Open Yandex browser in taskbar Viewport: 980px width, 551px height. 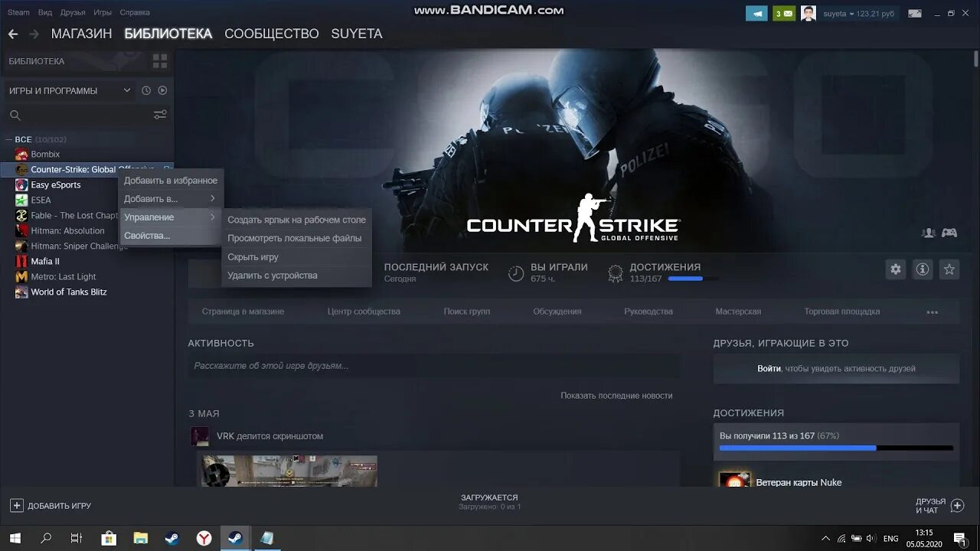(204, 538)
